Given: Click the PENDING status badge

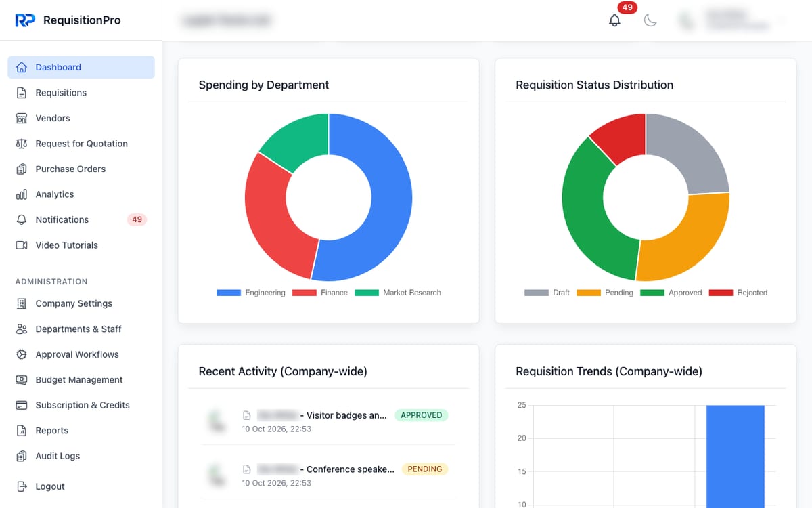Looking at the screenshot, I should [425, 469].
